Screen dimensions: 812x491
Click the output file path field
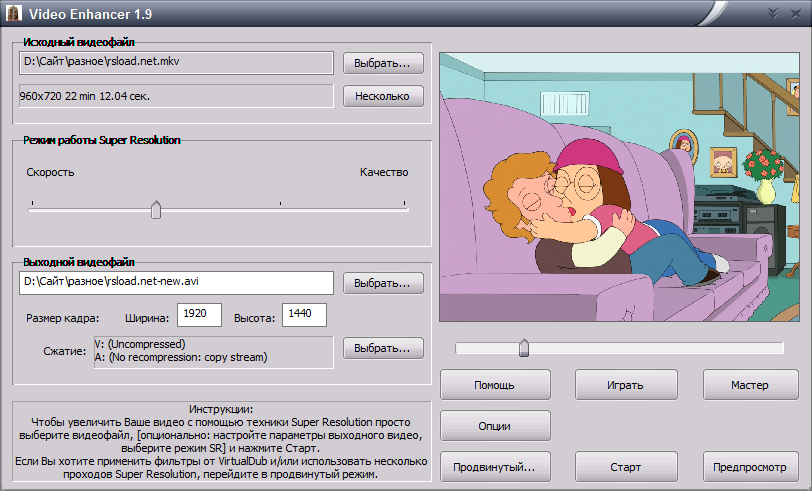[176, 283]
